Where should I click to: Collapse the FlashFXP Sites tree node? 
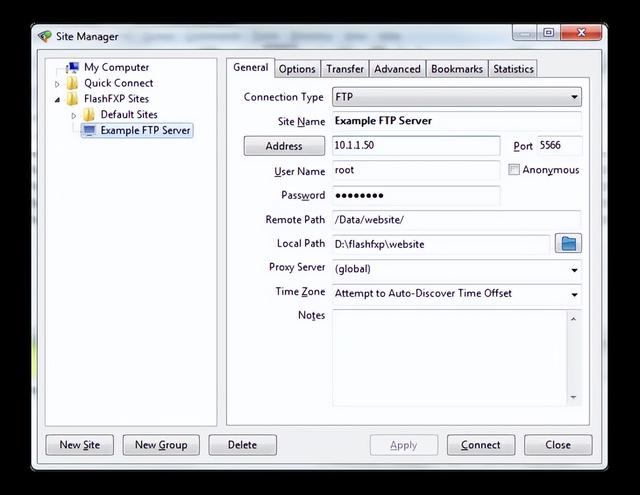(57, 99)
